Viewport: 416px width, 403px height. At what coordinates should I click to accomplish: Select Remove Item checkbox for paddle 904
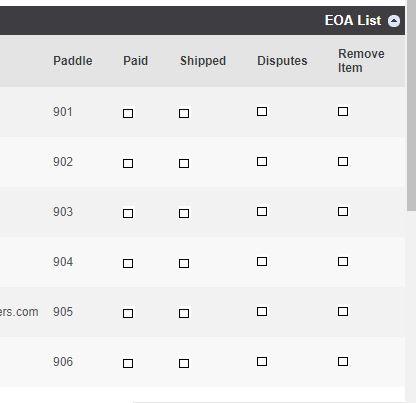point(343,261)
